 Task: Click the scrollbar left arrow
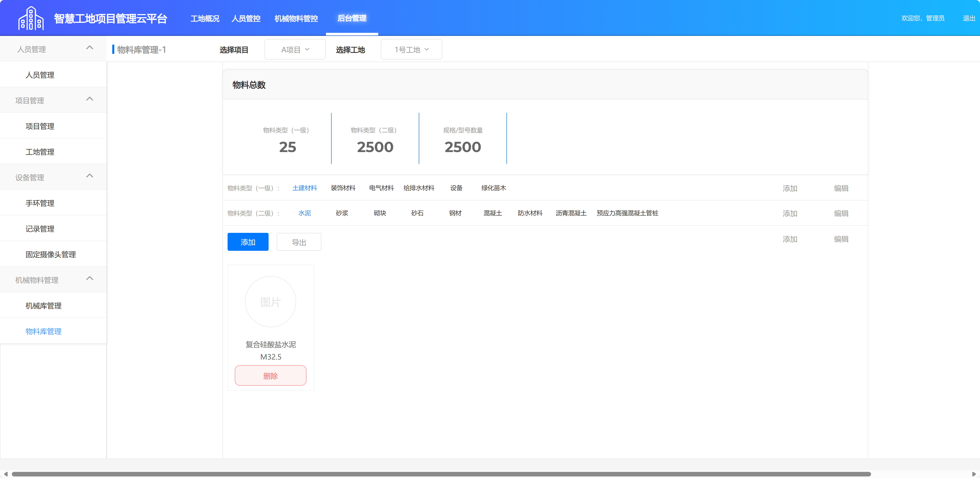click(5, 474)
